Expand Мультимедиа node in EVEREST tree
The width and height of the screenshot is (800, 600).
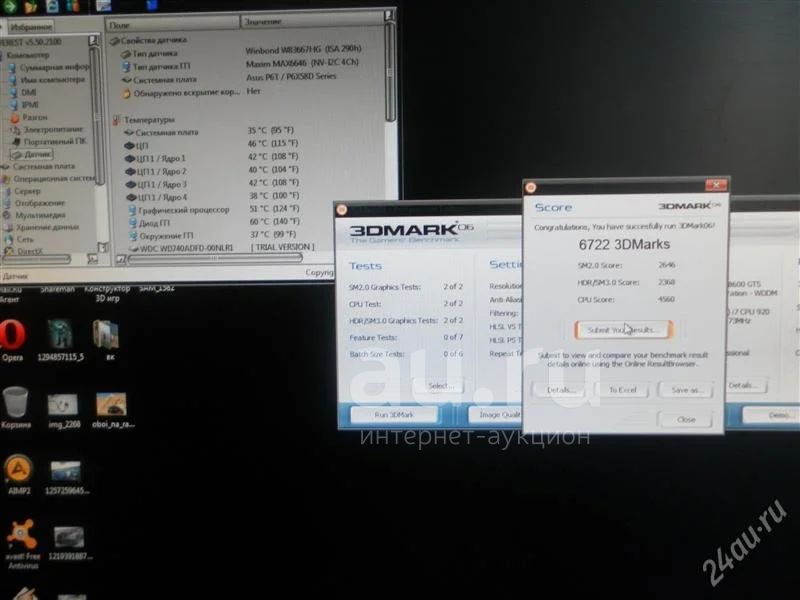tap(35, 215)
